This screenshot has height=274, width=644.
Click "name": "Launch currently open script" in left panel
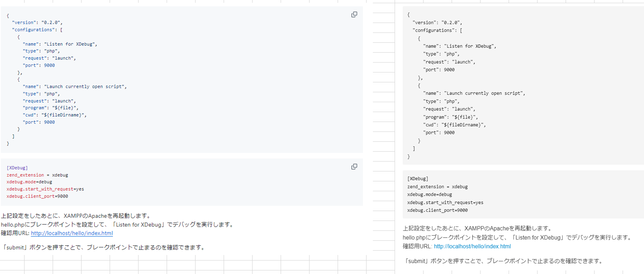coord(75,86)
